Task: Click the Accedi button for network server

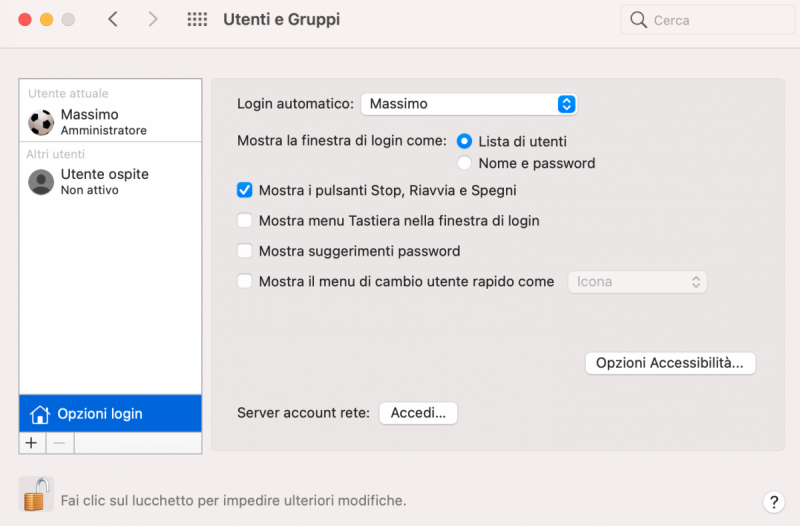Action: pos(418,412)
